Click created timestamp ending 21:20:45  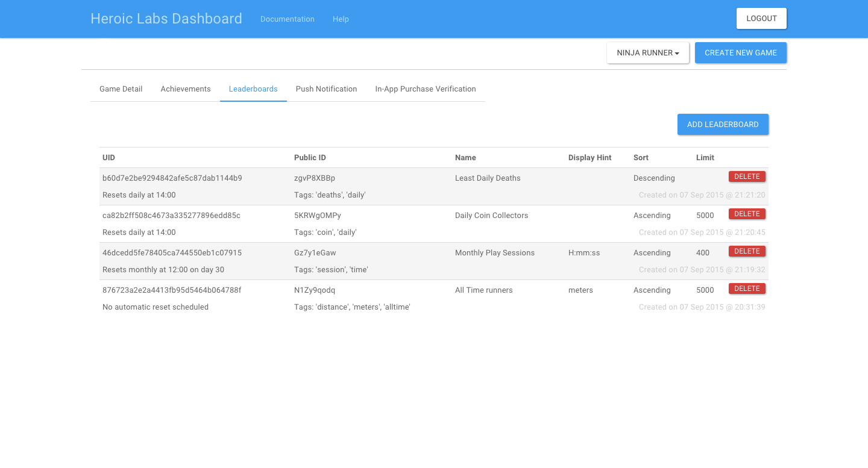click(x=702, y=232)
